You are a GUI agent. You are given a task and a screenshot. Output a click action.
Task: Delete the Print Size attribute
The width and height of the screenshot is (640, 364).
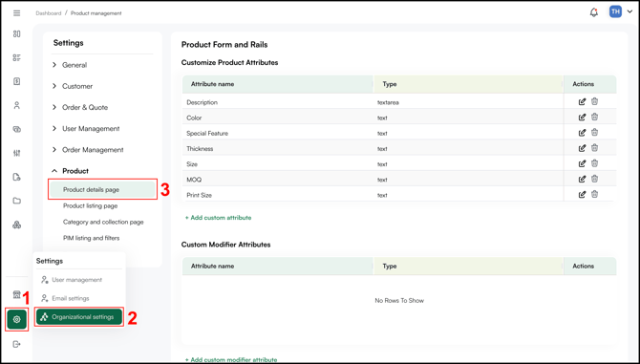click(x=595, y=194)
